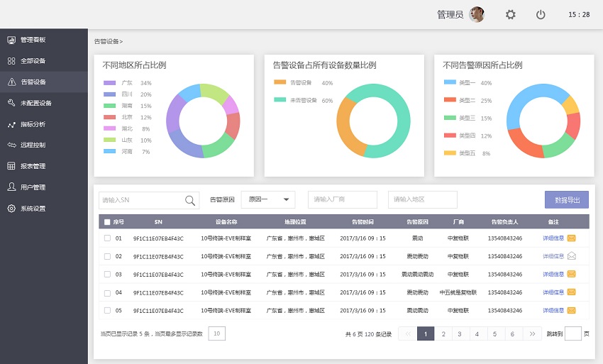Click the 请输入SN search input field
603x364 pixels.
tap(149, 200)
